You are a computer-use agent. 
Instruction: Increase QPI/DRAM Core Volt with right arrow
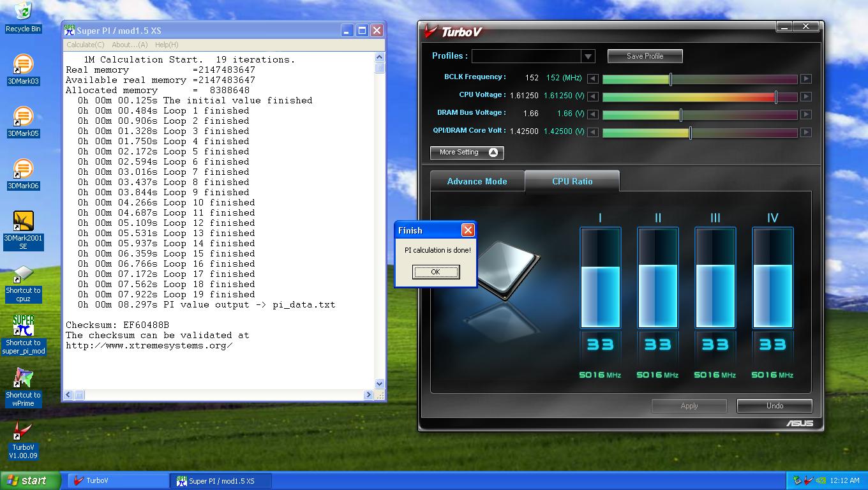806,133
